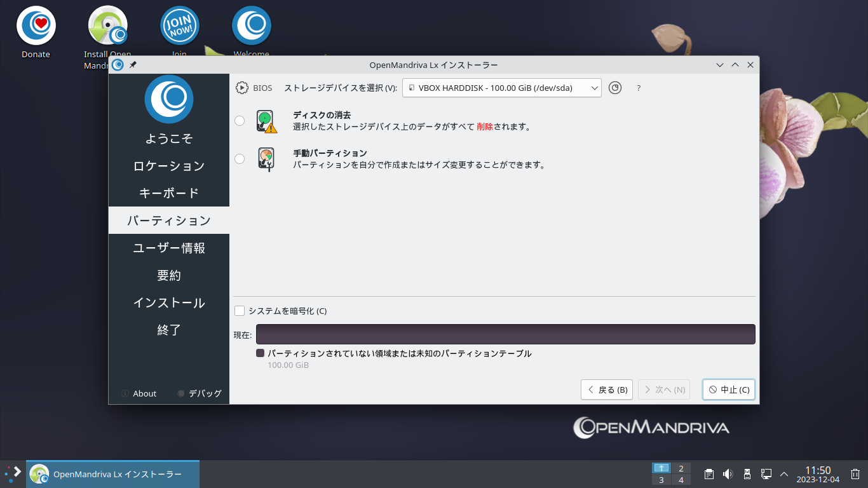Open the Donate desktop icon
The image size is (868, 488).
(x=36, y=33)
